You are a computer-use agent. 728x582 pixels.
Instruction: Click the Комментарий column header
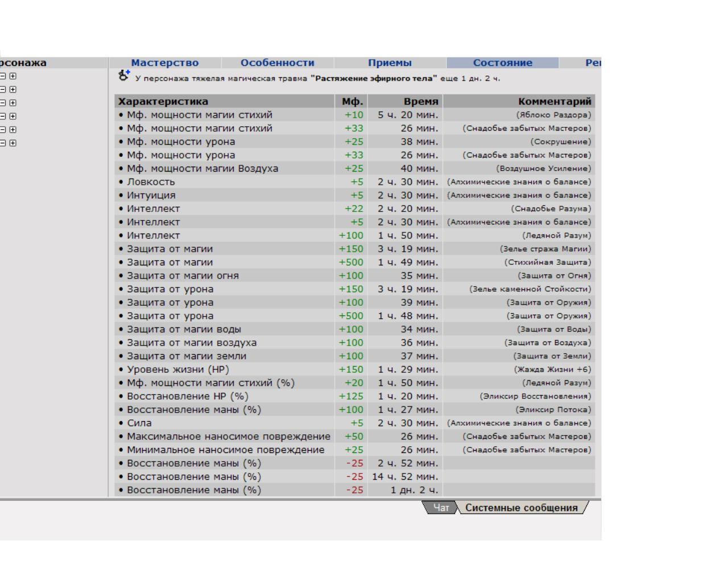tap(519, 102)
